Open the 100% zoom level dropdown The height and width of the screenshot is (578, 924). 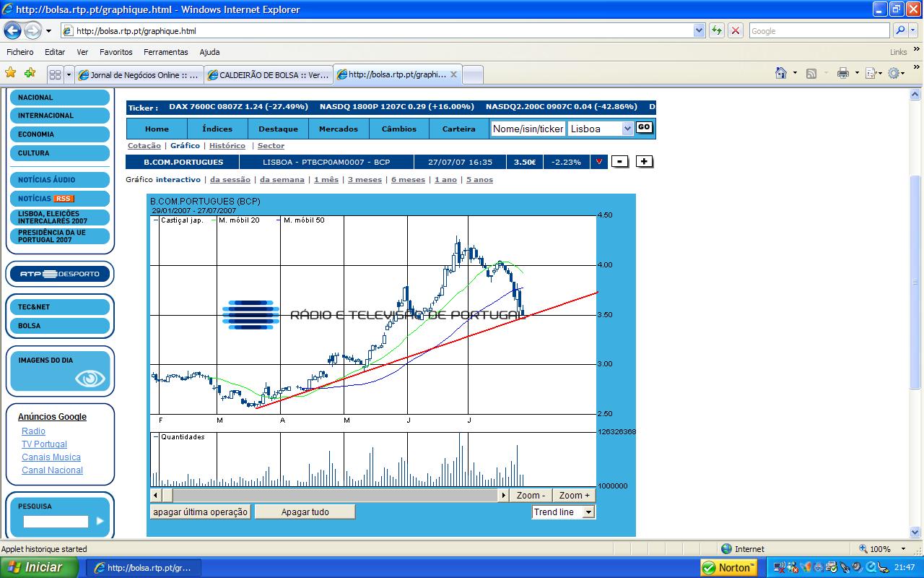coord(903,549)
